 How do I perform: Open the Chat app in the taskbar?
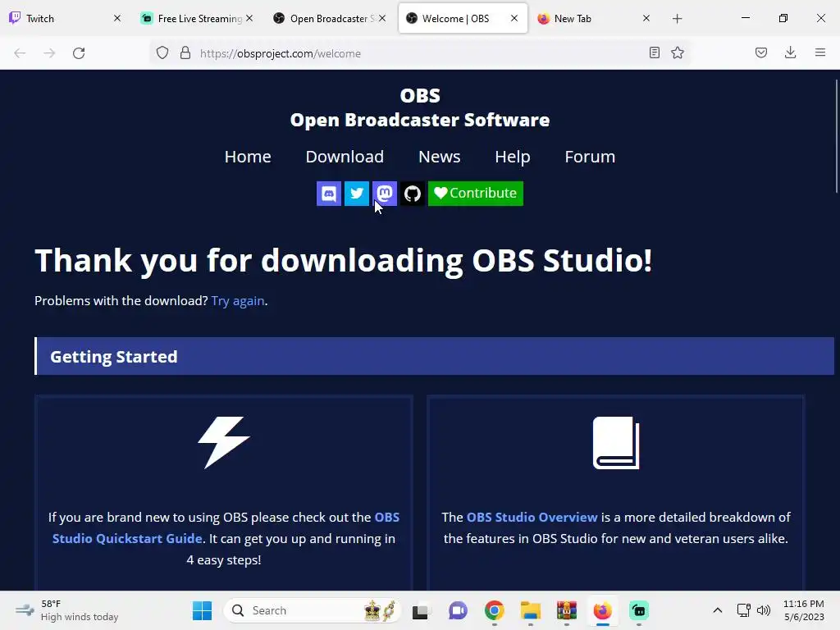tap(458, 610)
